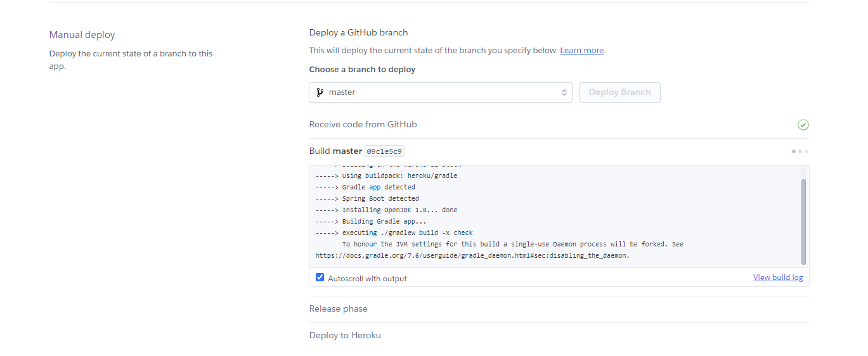Click the build log scrollbar thumb
The image size is (868, 356).
point(804,222)
